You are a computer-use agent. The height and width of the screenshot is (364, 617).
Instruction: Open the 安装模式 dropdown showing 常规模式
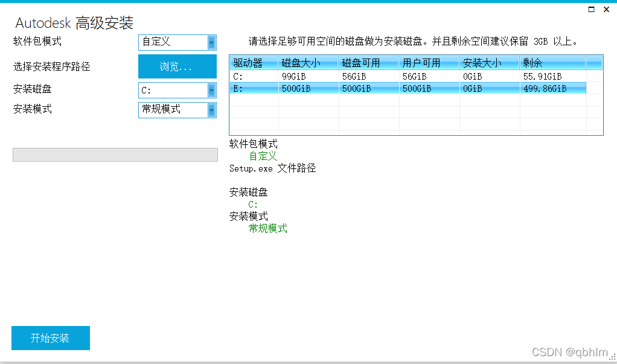click(177, 110)
